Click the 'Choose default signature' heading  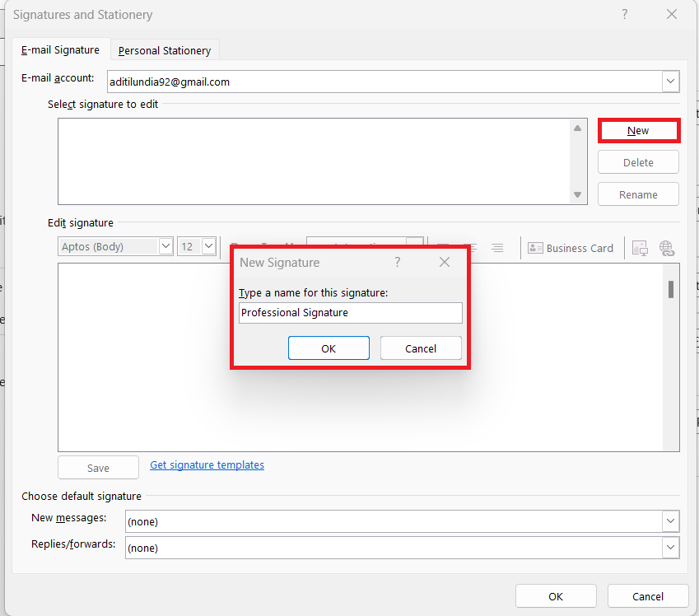click(x=82, y=496)
